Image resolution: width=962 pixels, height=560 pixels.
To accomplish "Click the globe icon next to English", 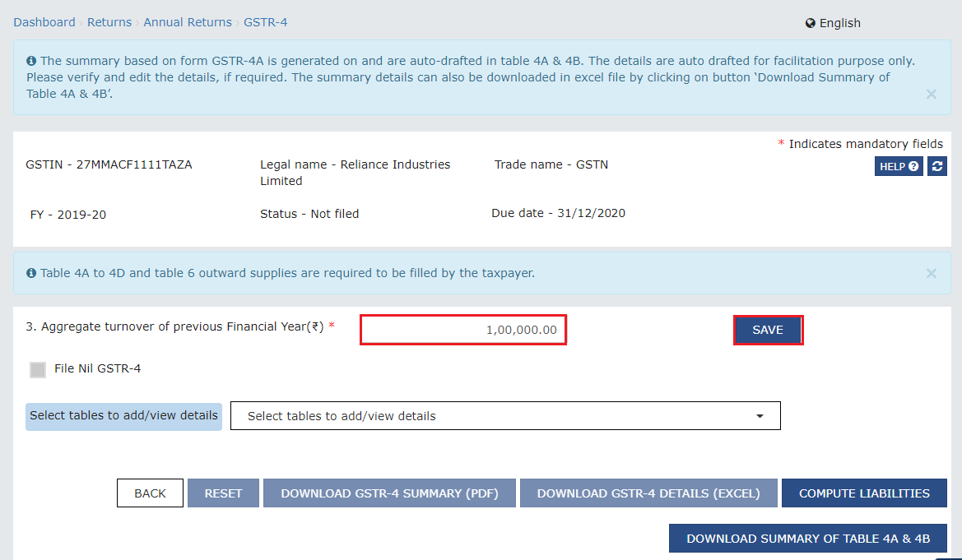I will (x=809, y=23).
